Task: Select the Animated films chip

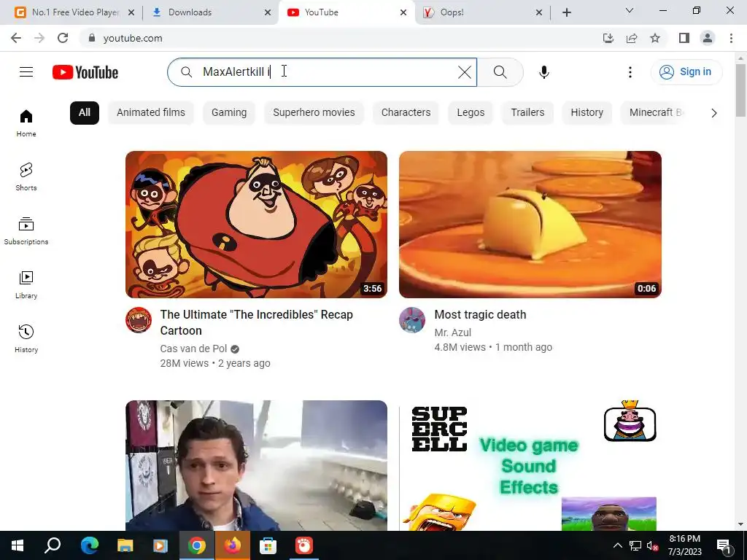Action: coord(150,113)
